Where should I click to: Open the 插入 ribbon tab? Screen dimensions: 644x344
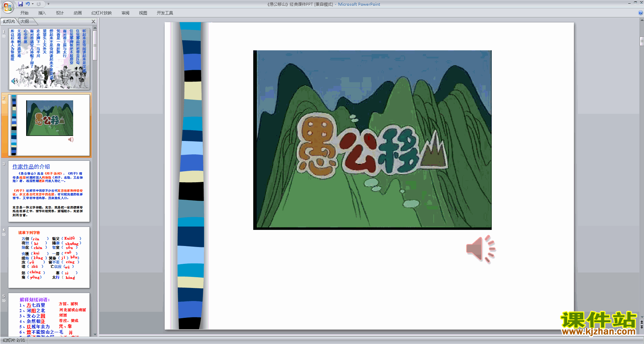[x=42, y=13]
